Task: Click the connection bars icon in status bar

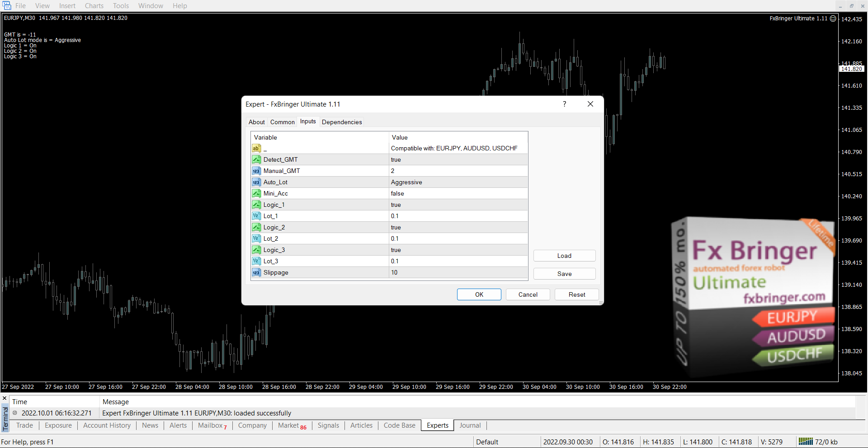Action: (x=806, y=441)
